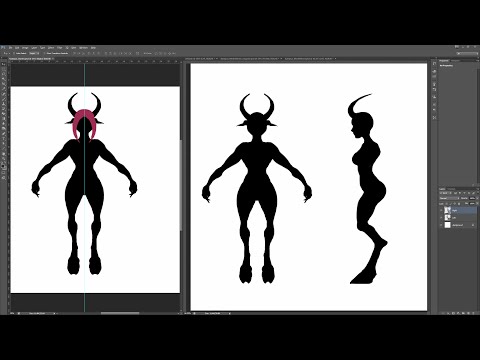Screen dimensions: 480x360
Task: Select the Pen tool
Action: click(4, 133)
